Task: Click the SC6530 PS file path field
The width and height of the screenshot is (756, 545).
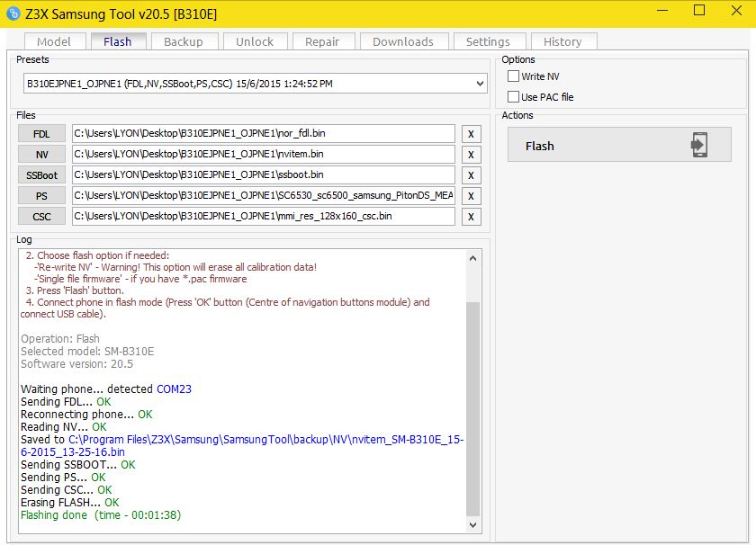Action: click(x=263, y=196)
